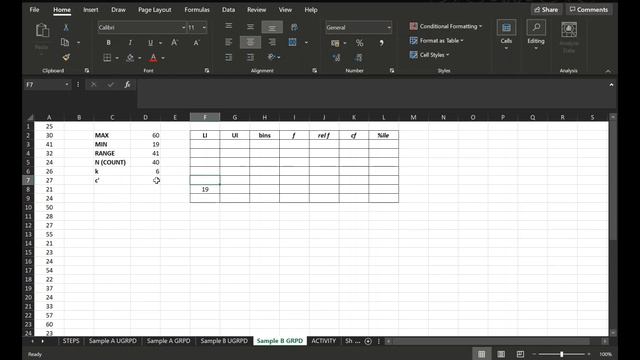Collapse the ribbon with the arrow

coord(608,71)
